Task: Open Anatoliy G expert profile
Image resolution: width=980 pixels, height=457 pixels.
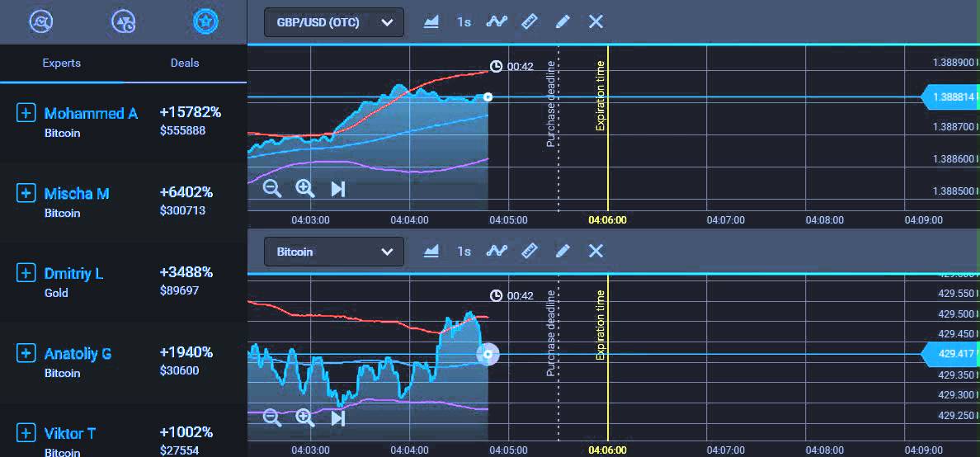Action: (78, 354)
